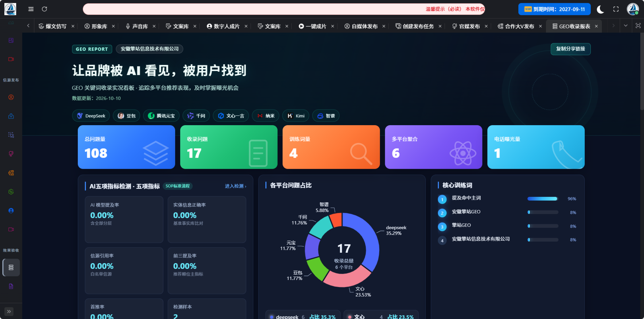Open the user avatar at top right
The width and height of the screenshot is (644, 319).
tap(633, 9)
